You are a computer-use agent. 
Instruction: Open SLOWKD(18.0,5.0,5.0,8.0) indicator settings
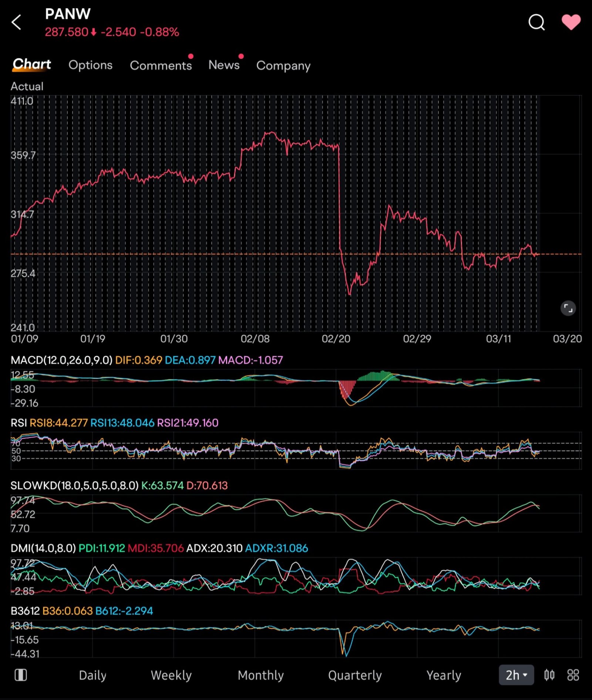point(74,486)
